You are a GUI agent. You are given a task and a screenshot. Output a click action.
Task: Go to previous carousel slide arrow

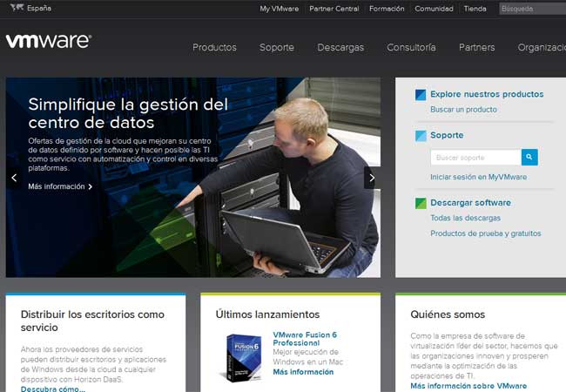pyautogui.click(x=14, y=178)
